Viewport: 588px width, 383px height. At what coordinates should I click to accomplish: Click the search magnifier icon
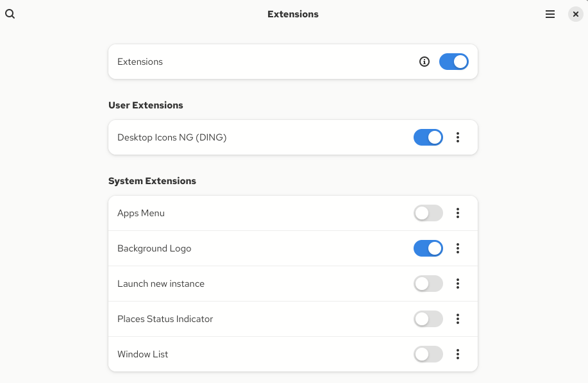10,14
